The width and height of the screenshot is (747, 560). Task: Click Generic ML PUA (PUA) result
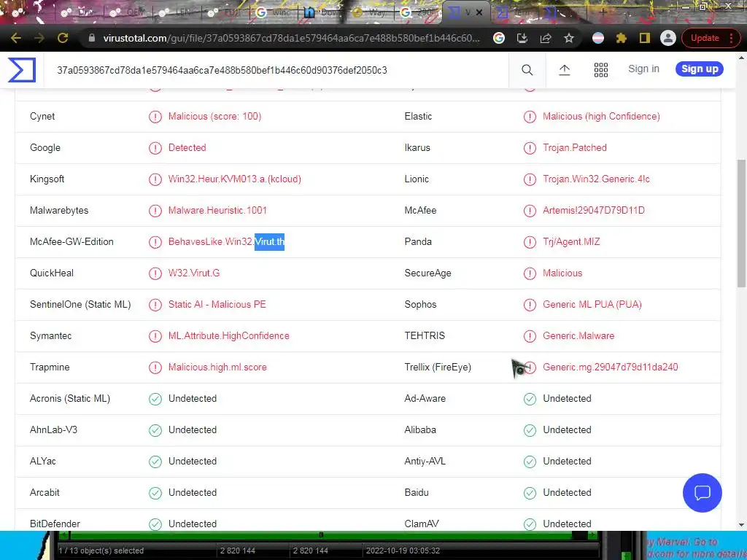tap(592, 305)
